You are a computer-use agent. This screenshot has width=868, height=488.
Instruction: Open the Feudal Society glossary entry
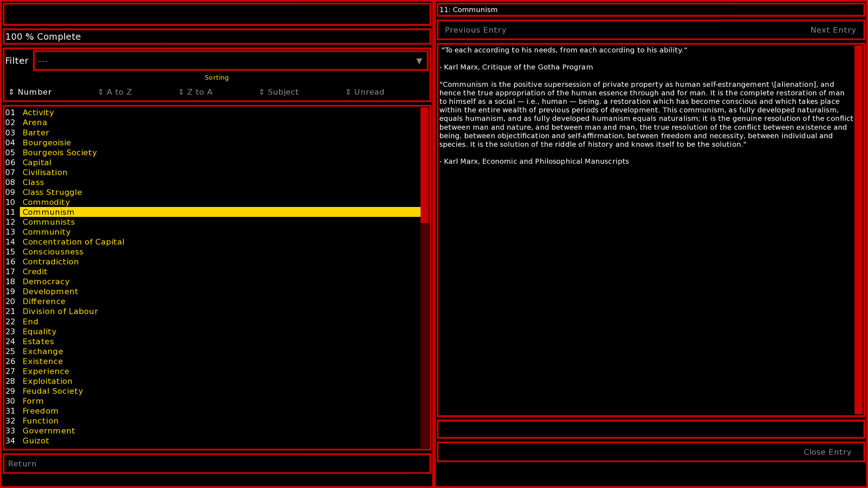tap(52, 391)
